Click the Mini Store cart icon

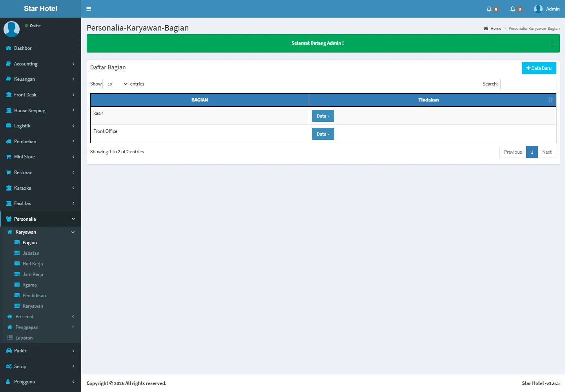pyautogui.click(x=9, y=157)
